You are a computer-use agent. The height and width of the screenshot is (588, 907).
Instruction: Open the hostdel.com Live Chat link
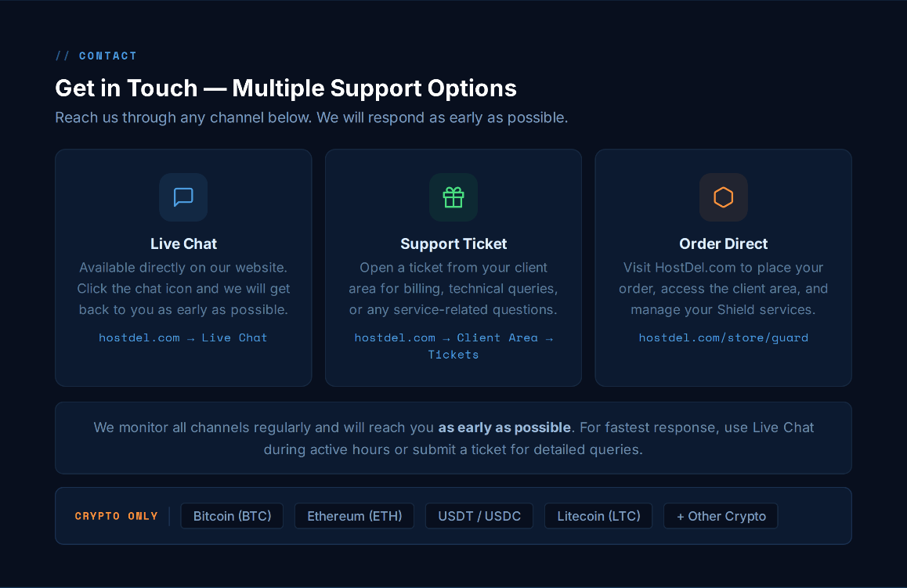click(x=183, y=337)
